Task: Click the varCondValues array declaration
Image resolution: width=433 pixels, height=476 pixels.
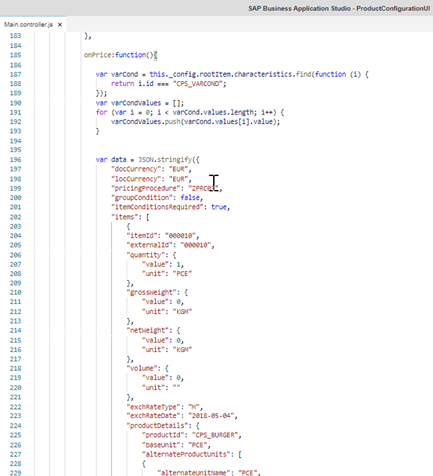Action: click(140, 103)
